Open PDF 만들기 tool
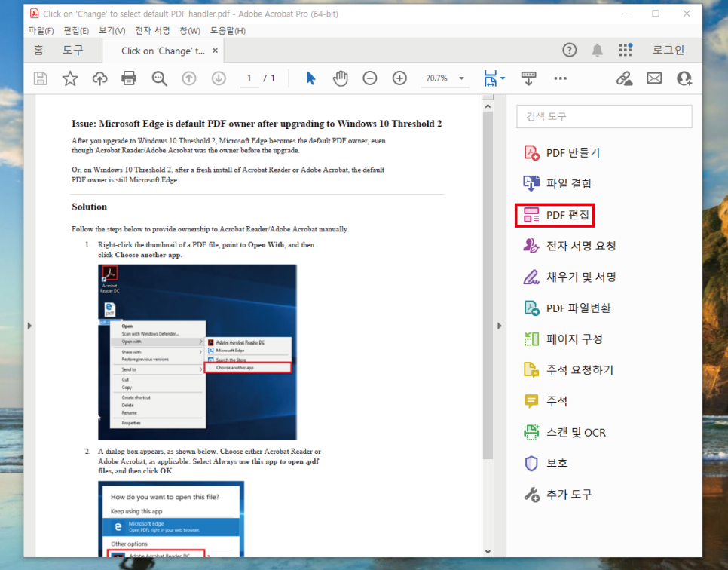Viewport: 728px width, 570px height. pyautogui.click(x=561, y=152)
